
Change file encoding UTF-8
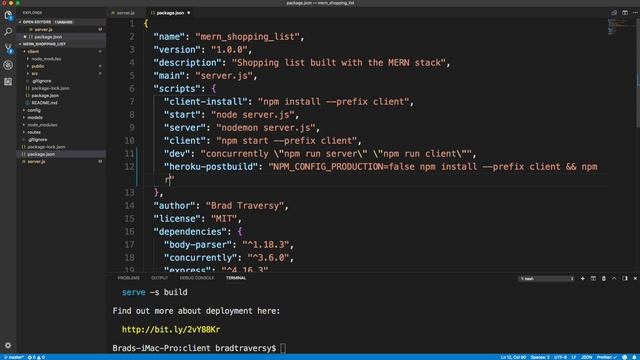[560, 357]
